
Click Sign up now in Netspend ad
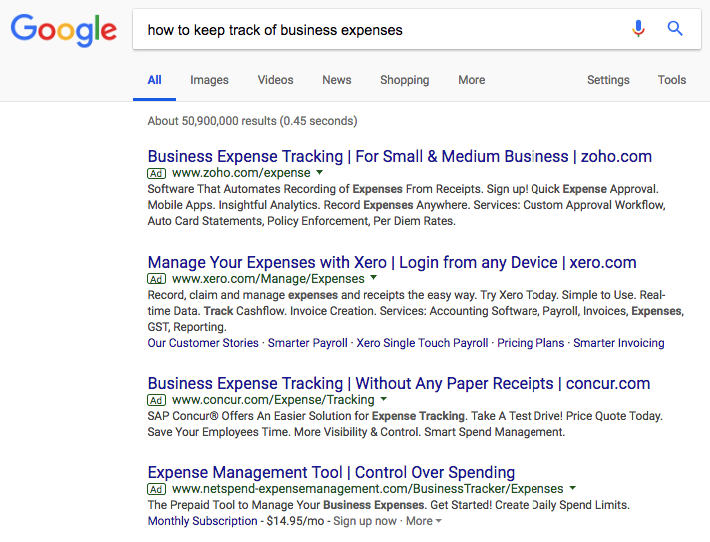point(365,521)
